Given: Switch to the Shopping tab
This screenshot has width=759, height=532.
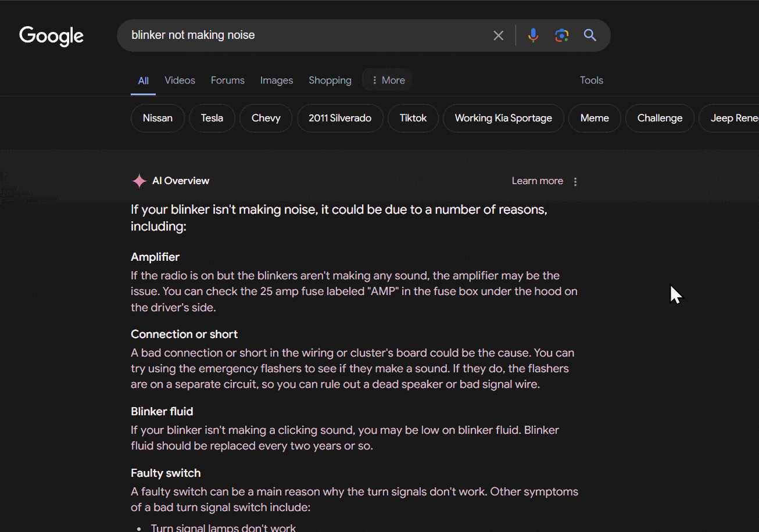Looking at the screenshot, I should [x=330, y=80].
